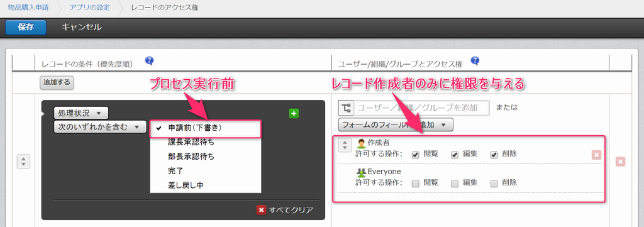Remove the 作成者 entry with its X icon
The width and height of the screenshot is (644, 227).
pyautogui.click(x=596, y=155)
